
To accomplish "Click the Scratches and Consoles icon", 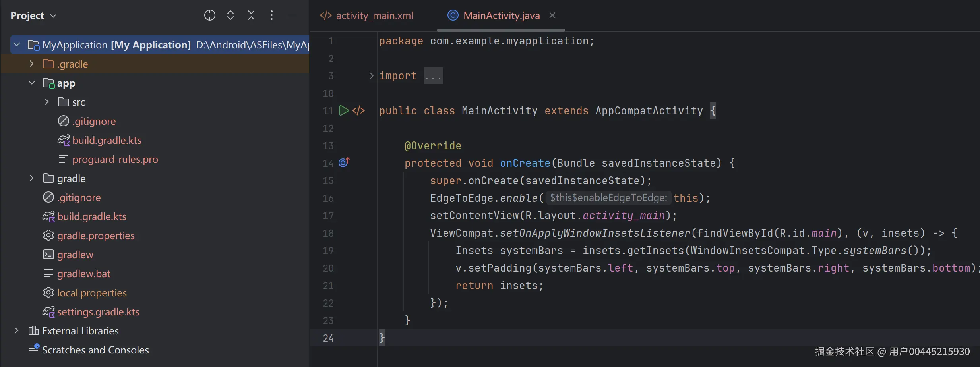I will pos(34,349).
